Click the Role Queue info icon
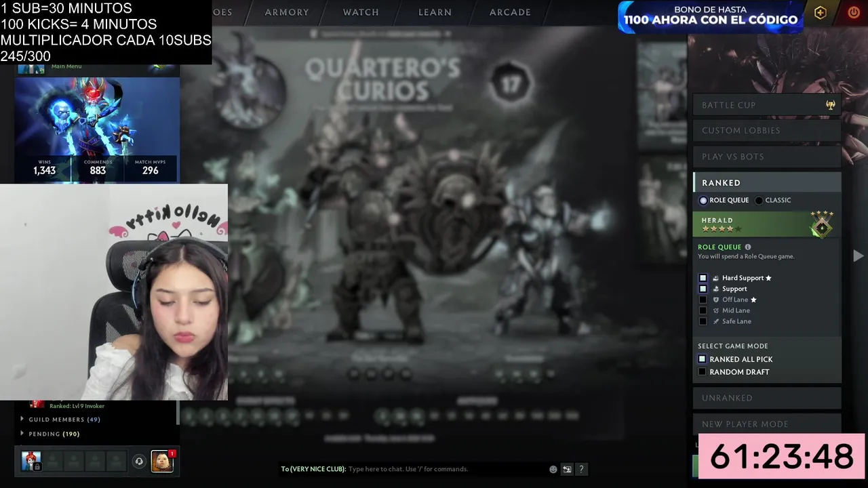868x488 pixels. [748, 247]
